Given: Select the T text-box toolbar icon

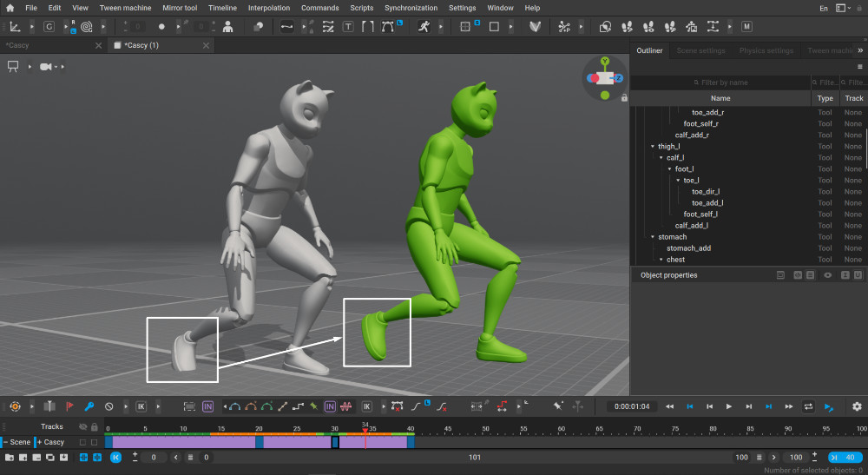Looking at the screenshot, I should (x=348, y=27).
